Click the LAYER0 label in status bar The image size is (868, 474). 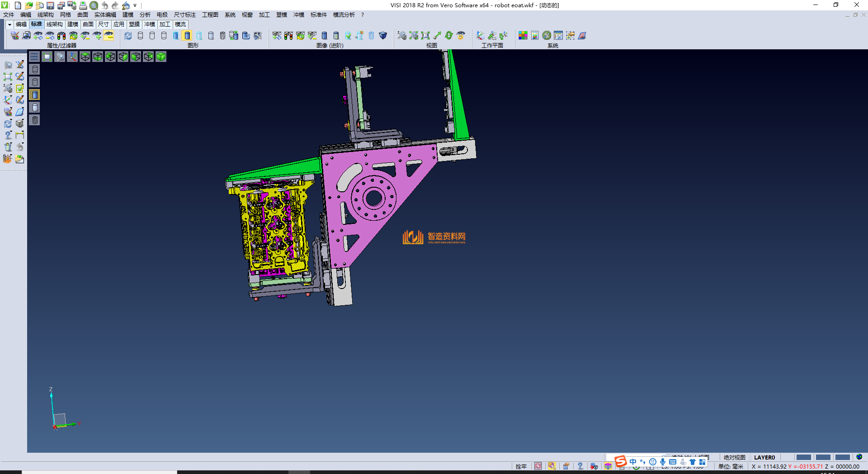[x=764, y=457]
